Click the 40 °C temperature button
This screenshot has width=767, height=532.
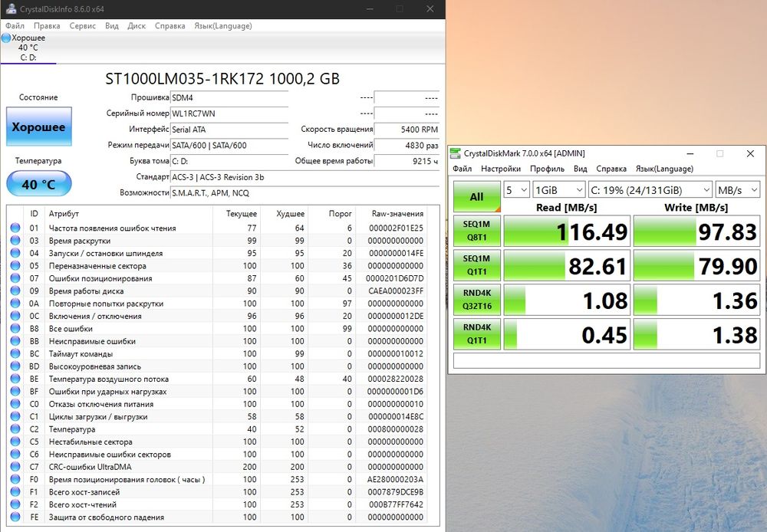point(39,184)
